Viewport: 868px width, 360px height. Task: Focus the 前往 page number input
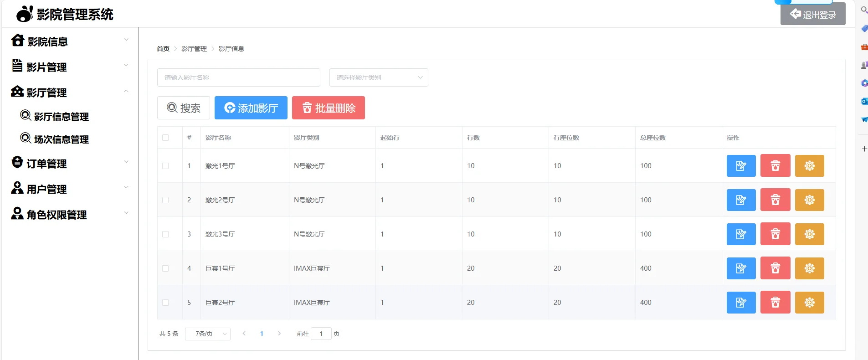[321, 334]
